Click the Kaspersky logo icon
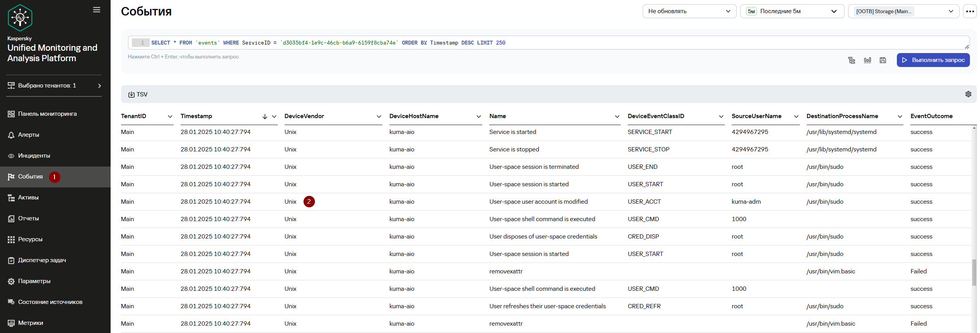980x333 pixels. click(x=20, y=18)
